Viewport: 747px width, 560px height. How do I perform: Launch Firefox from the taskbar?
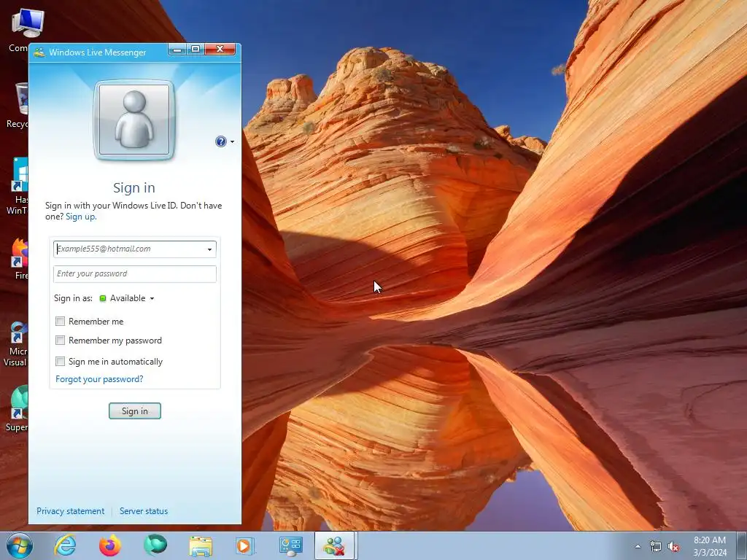(110, 545)
